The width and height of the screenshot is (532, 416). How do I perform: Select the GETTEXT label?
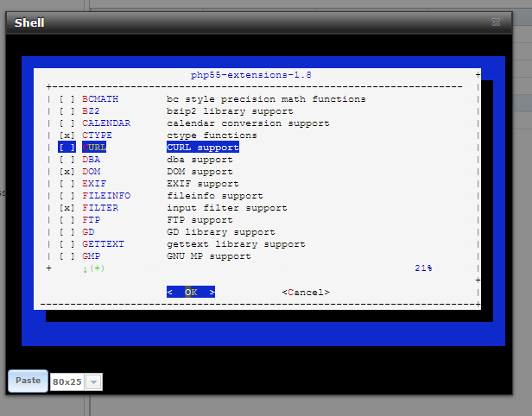[103, 244]
